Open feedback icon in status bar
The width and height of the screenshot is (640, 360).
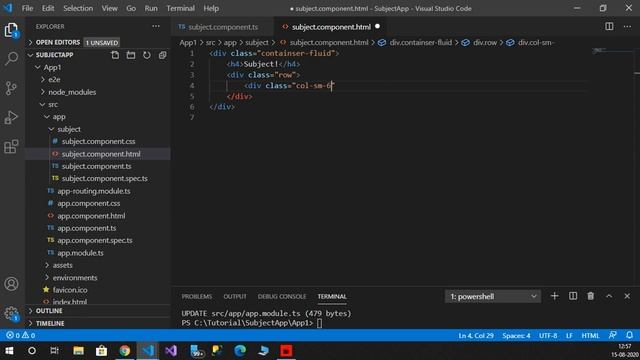coord(613,336)
